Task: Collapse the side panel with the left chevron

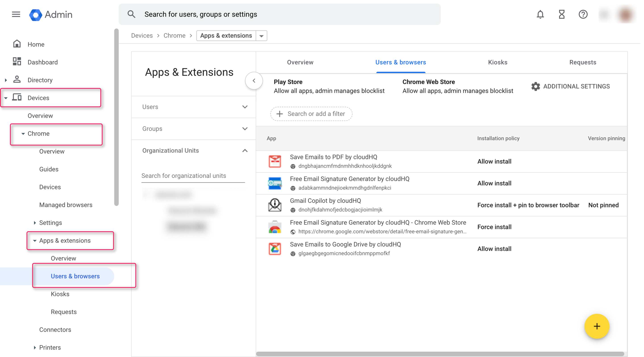Action: 254,81
